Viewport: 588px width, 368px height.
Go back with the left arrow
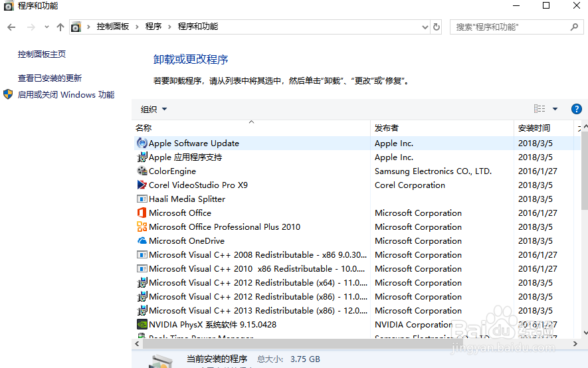pyautogui.click(x=11, y=27)
